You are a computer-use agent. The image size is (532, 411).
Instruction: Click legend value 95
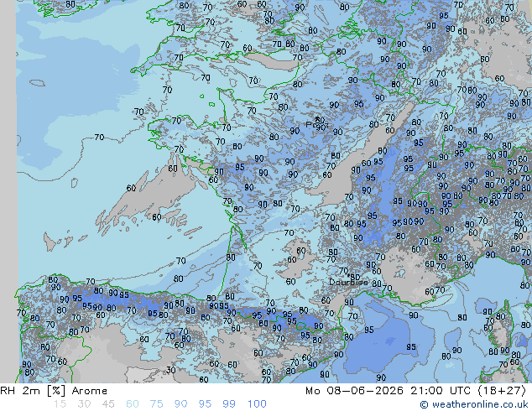(205, 404)
